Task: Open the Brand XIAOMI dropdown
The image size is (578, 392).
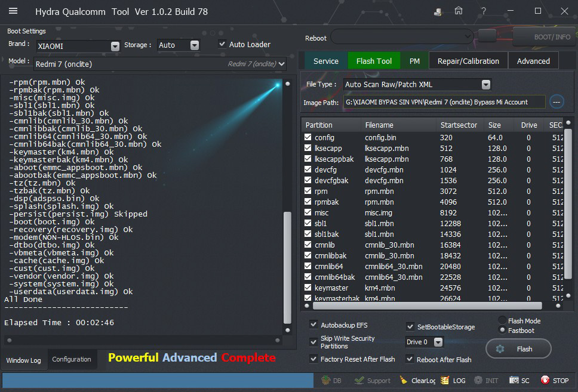Action: 115,46
